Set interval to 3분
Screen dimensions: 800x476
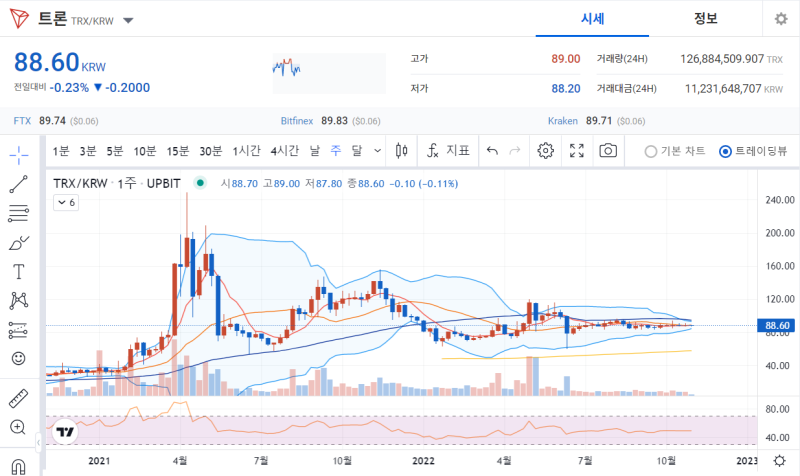click(x=88, y=151)
